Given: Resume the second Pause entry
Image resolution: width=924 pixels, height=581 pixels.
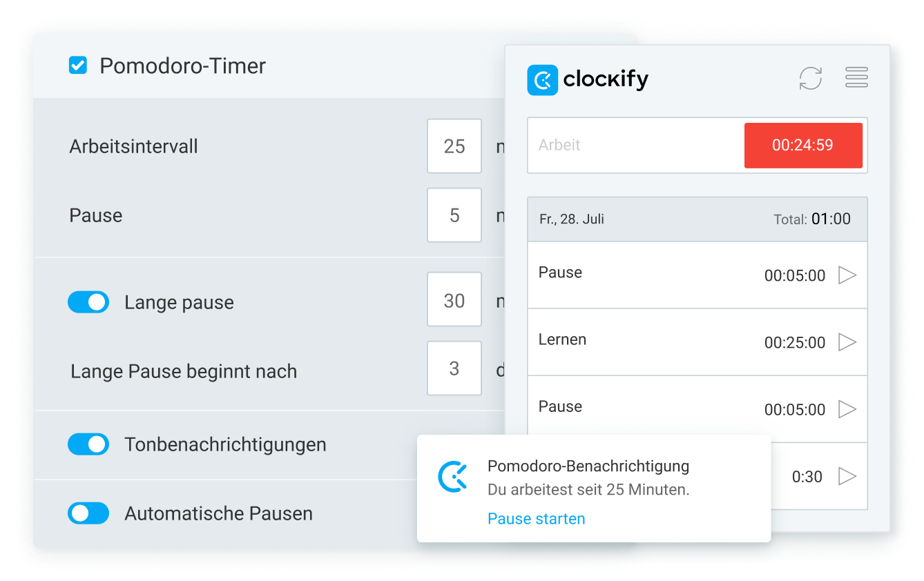Looking at the screenshot, I should pos(847,408).
